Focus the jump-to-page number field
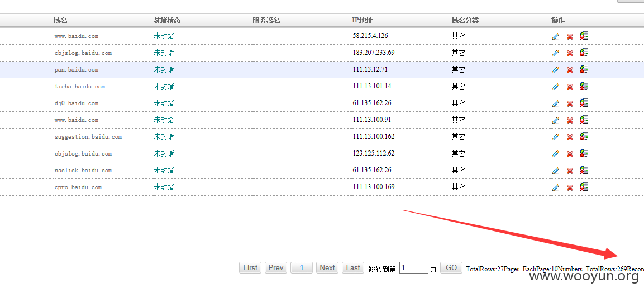The height and width of the screenshot is (292, 644). 414,268
